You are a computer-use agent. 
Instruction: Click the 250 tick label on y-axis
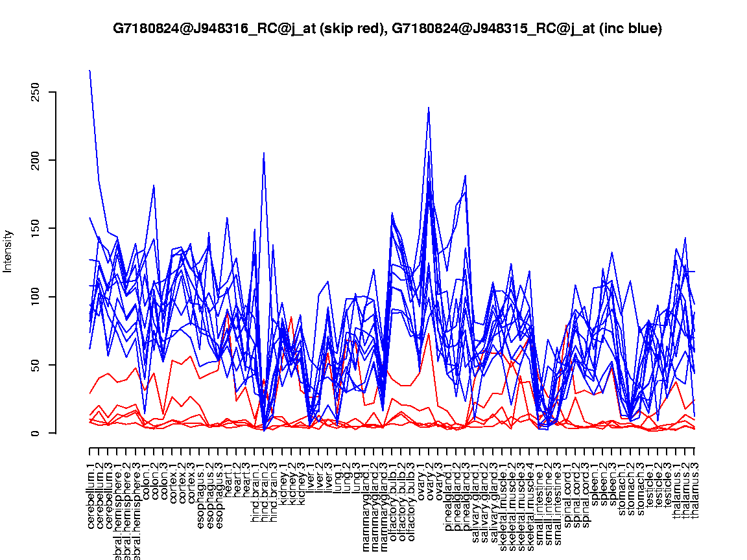point(38,92)
